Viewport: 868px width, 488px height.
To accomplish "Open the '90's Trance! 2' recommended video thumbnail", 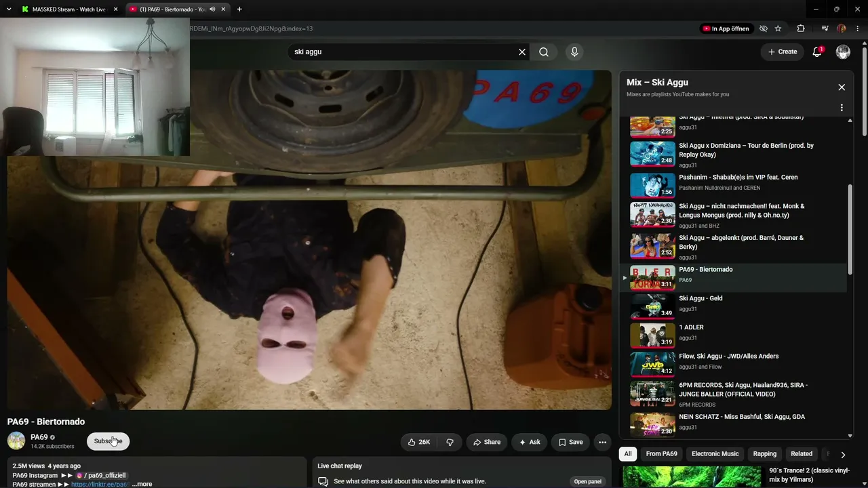I will coord(692,477).
